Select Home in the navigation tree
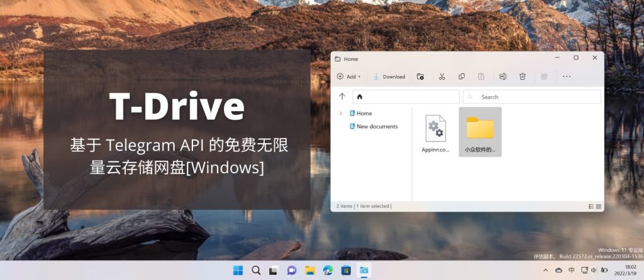Image resolution: width=644 pixels, height=280 pixels. click(364, 114)
